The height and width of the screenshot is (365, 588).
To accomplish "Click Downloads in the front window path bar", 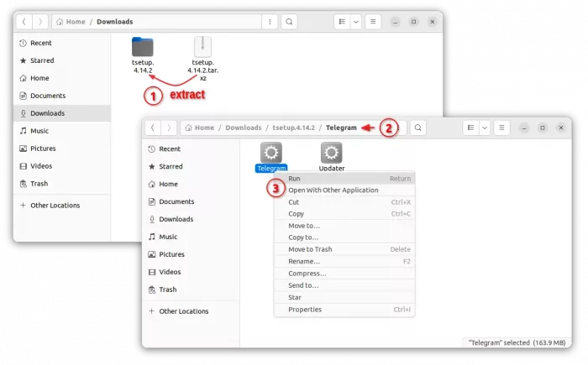I will [x=243, y=128].
